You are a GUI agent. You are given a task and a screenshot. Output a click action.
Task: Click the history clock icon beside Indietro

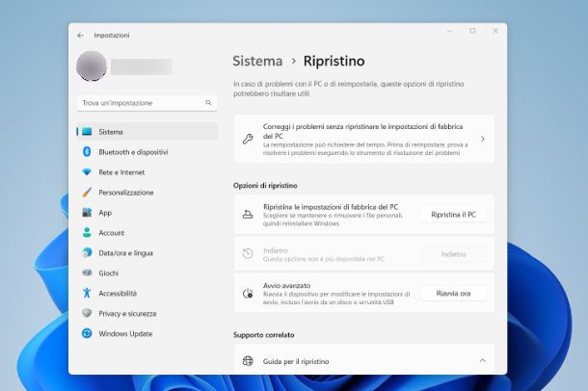pyautogui.click(x=248, y=253)
